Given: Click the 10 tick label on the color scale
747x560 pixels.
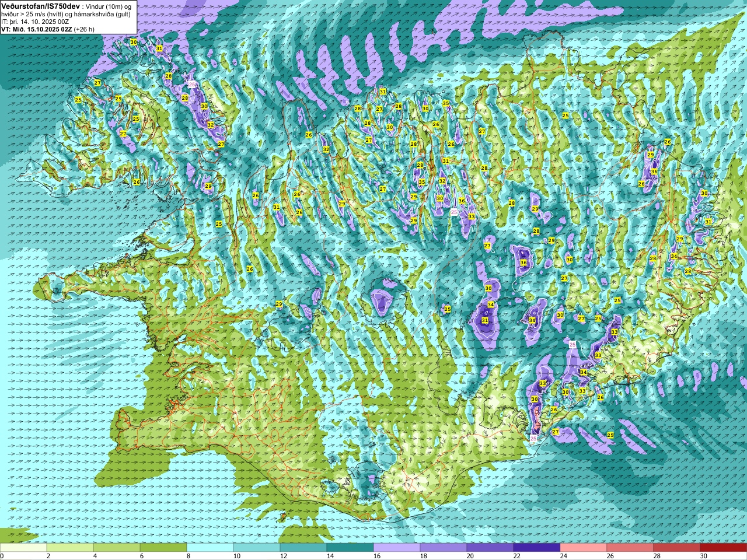Looking at the screenshot, I should point(237,556).
